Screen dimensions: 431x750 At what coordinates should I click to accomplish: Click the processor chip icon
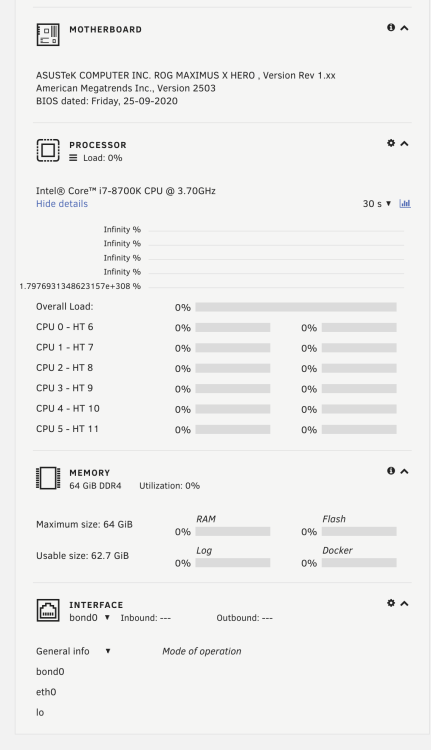48,151
